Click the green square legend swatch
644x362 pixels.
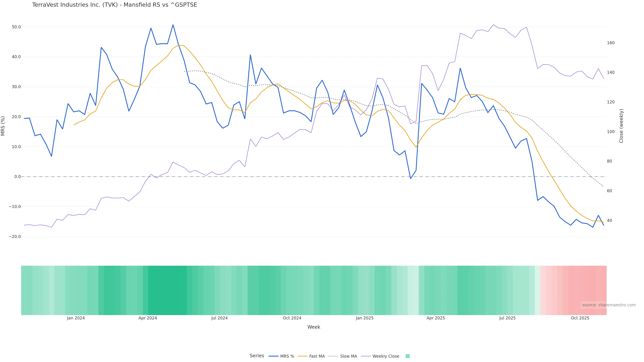[408, 356]
